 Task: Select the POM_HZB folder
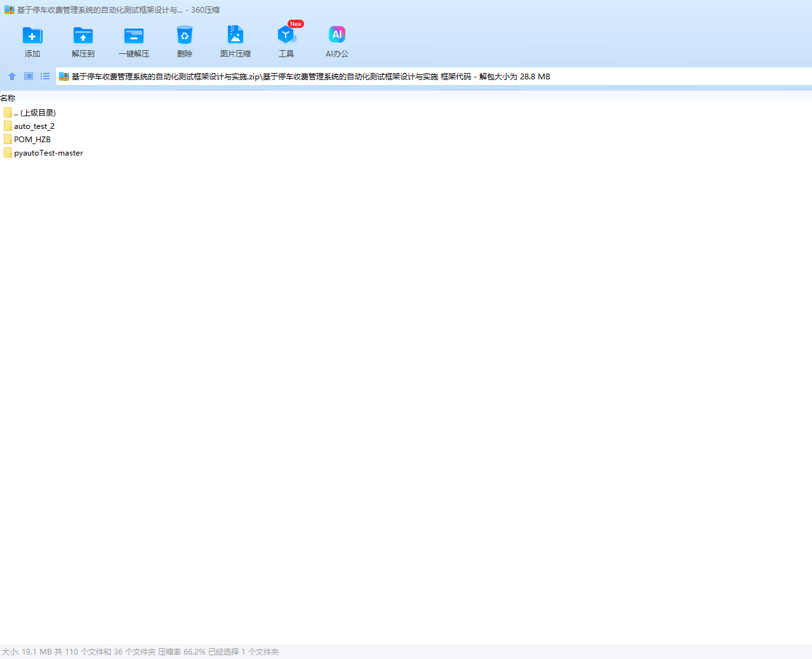(32, 140)
